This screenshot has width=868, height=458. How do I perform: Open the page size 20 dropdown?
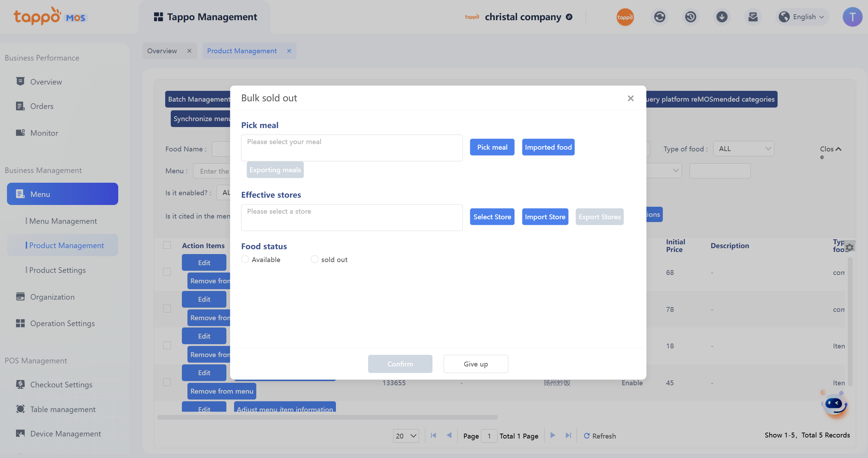pyautogui.click(x=406, y=436)
